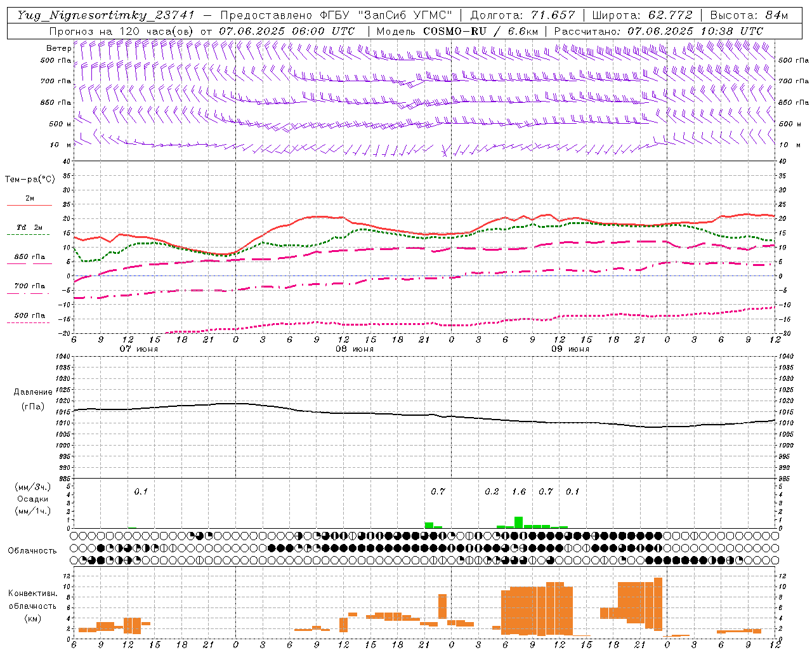Click the forecast start 07.06.2025 06:00 UTC
This screenshot has height=650, width=812.
coord(287,31)
